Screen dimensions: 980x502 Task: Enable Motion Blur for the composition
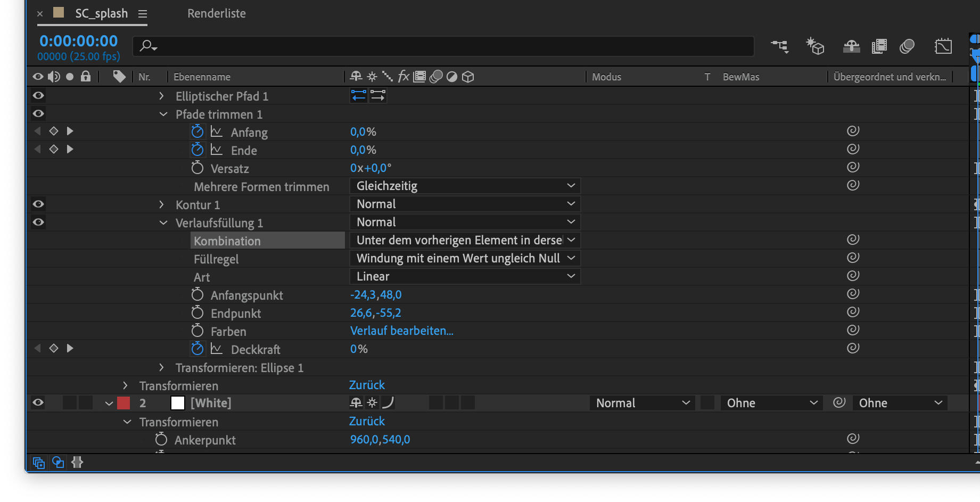pyautogui.click(x=907, y=46)
